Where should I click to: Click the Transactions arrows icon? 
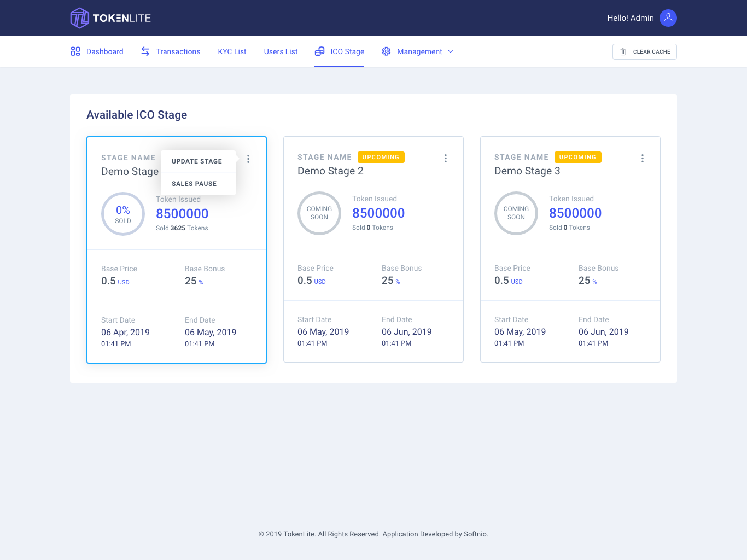(x=145, y=51)
